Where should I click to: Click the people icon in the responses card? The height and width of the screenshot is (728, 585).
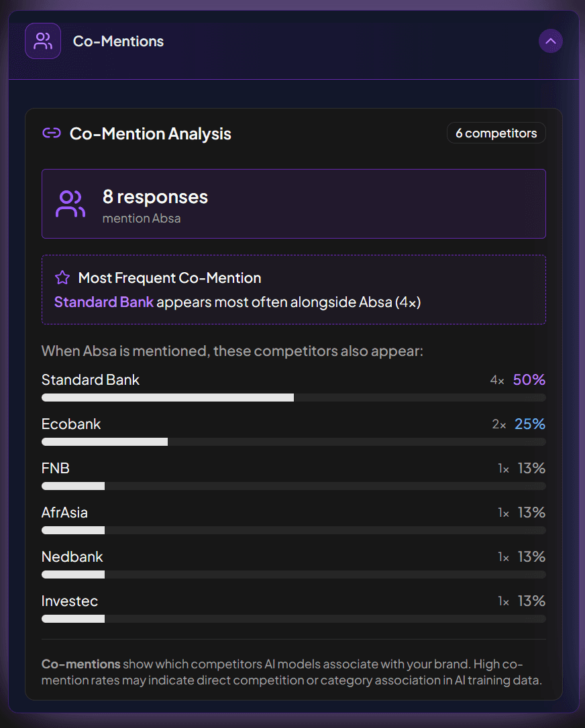pos(70,203)
